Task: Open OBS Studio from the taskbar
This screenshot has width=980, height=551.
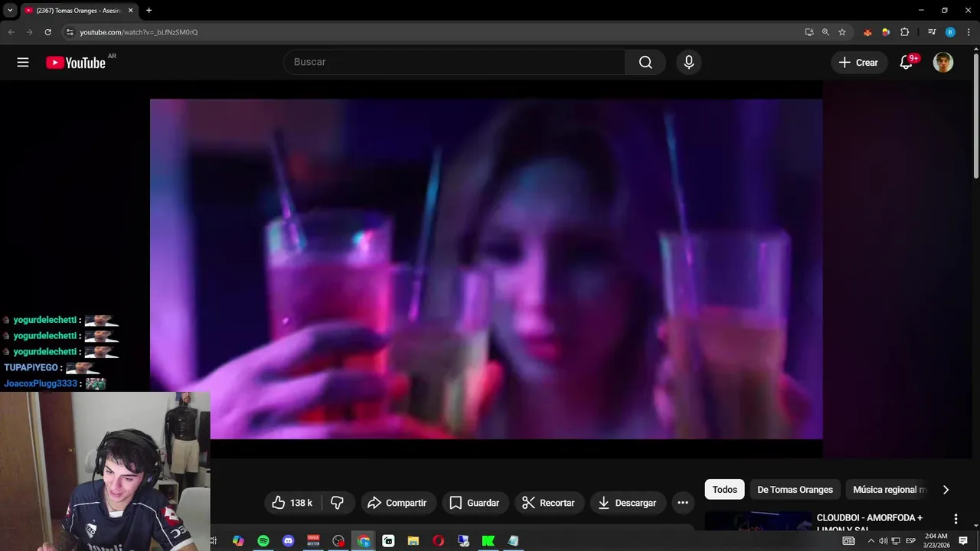Action: [x=338, y=541]
